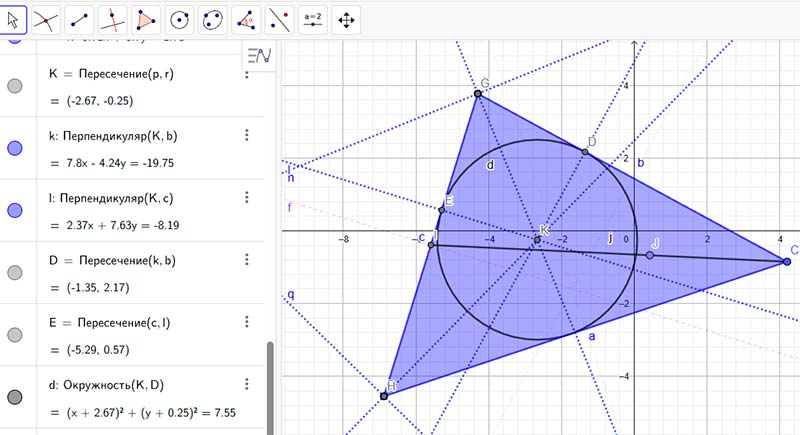Click the algebra view style button

point(257,56)
